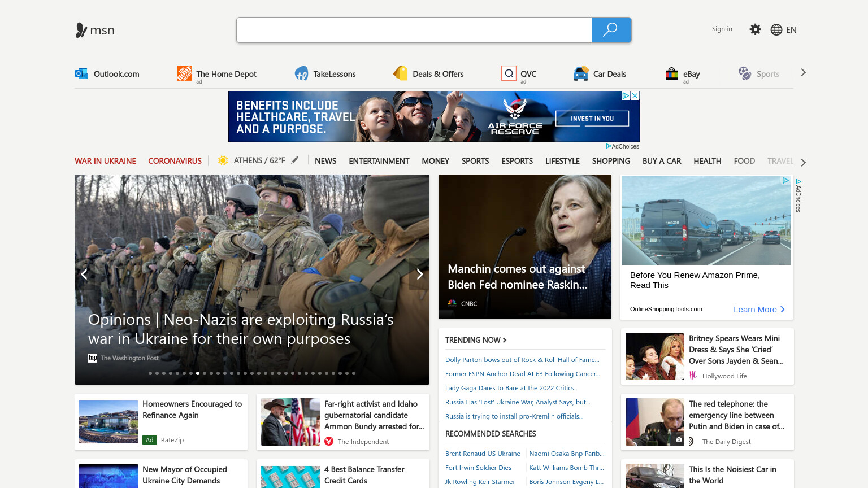Click in the web search input field

click(x=414, y=30)
